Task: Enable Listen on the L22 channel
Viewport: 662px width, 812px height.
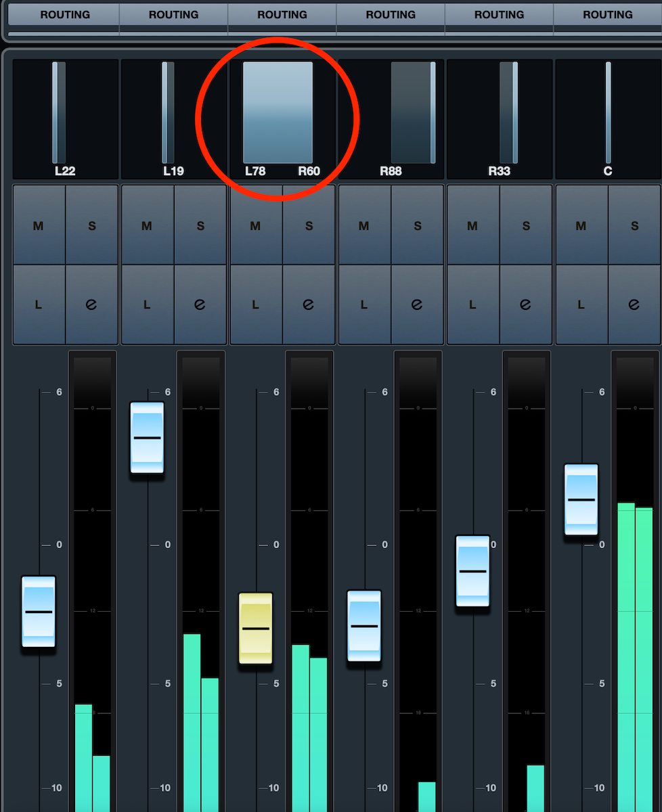Action: click(x=39, y=305)
